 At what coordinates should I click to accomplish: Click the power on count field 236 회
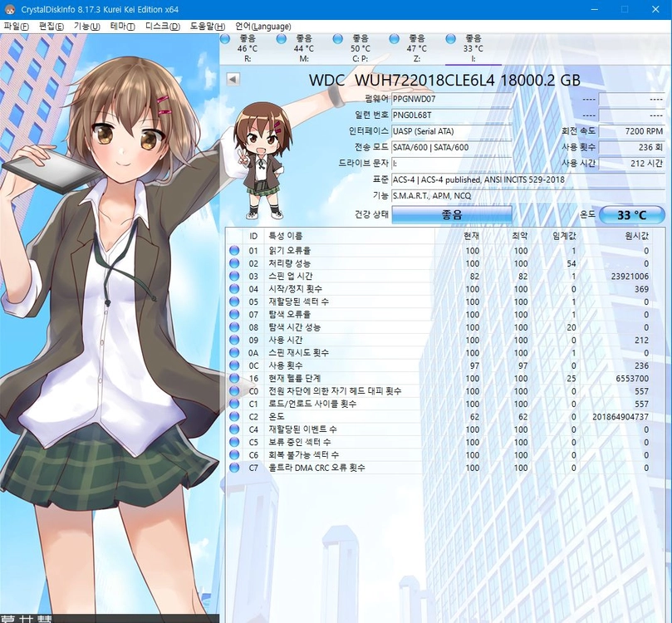(x=632, y=147)
